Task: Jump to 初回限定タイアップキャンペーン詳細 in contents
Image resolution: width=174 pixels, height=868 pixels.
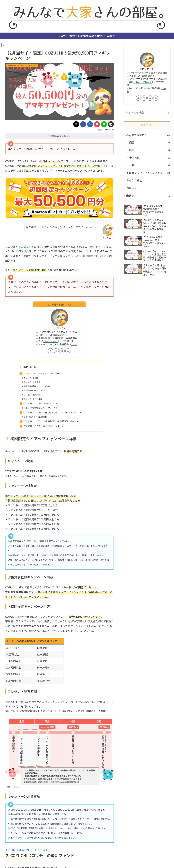Action: coord(41,373)
